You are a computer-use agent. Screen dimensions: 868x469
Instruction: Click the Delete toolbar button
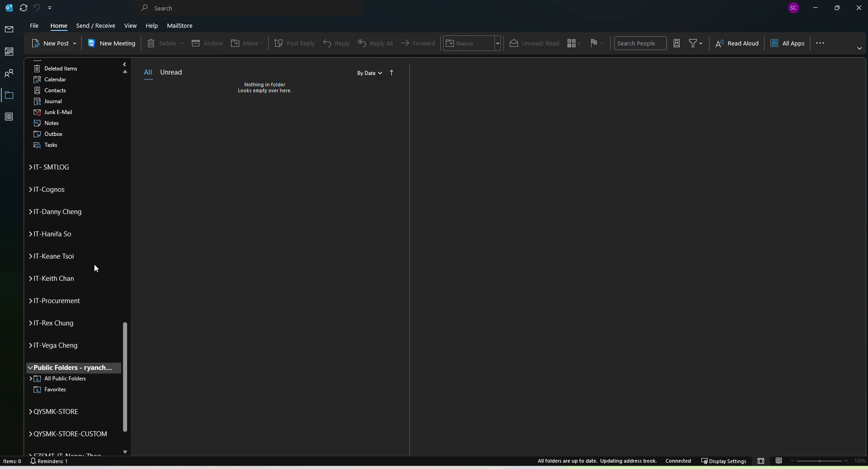(x=162, y=43)
